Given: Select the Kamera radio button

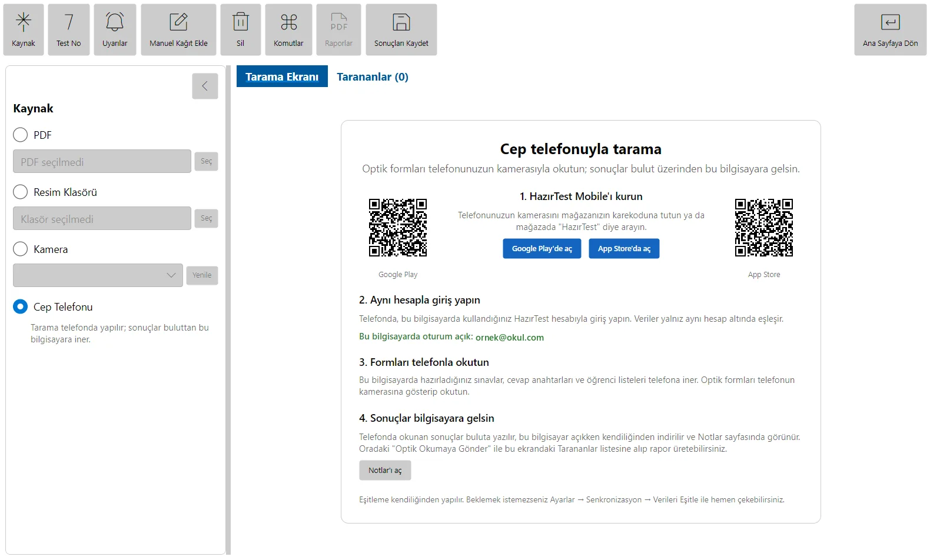Looking at the screenshot, I should pos(21,249).
